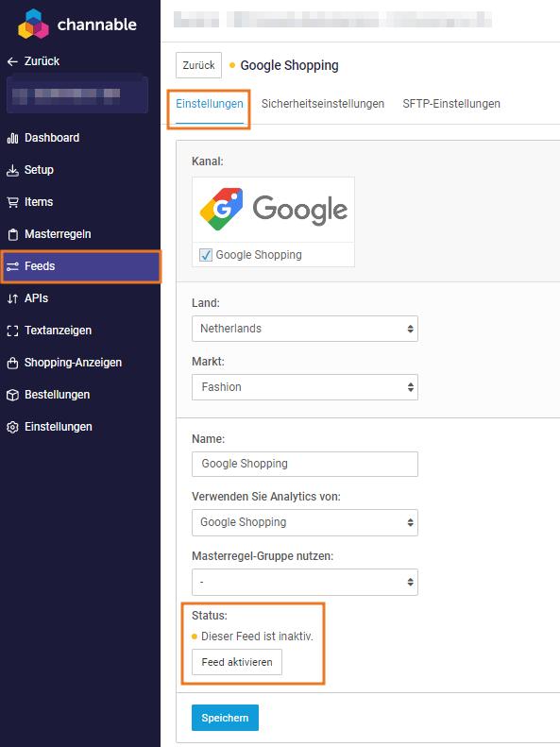Click the Textanzeigen brackets icon

(12, 331)
